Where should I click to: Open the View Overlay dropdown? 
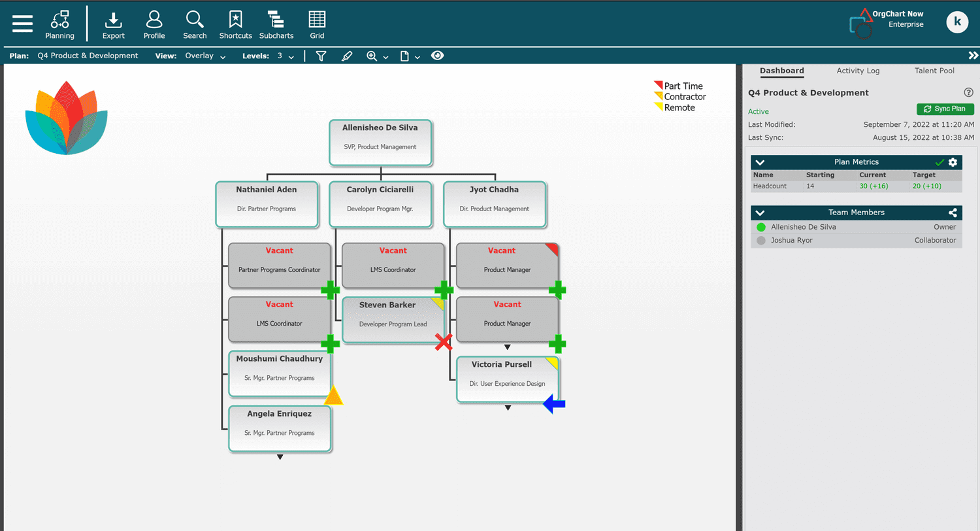click(205, 56)
